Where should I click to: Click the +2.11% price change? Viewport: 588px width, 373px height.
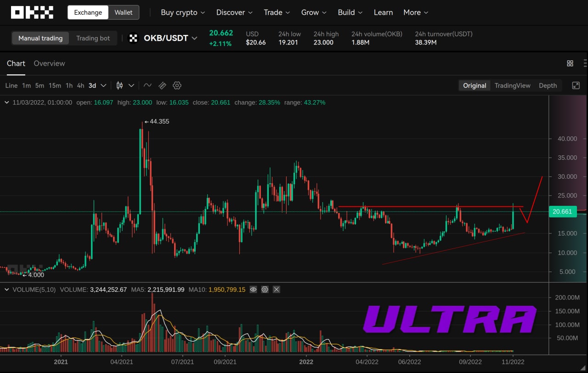(220, 44)
